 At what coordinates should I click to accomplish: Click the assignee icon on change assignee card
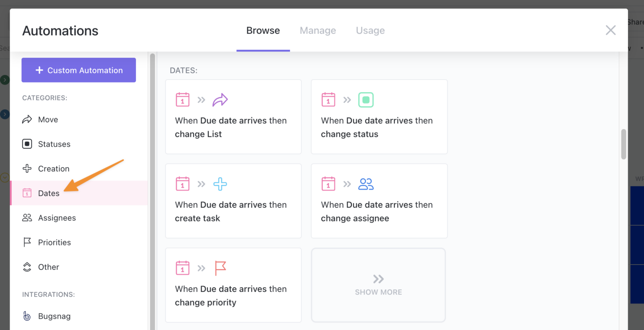point(366,183)
